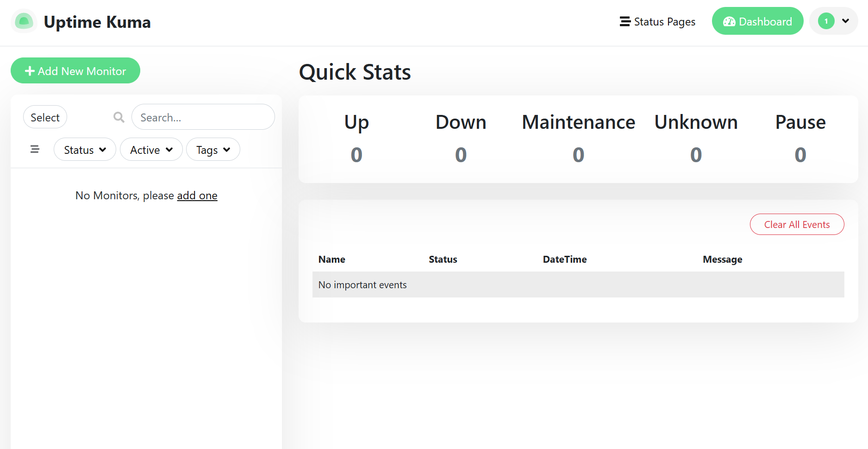Click the filter lines icon left of Status
Screen dimensions: 868x449
(x=35, y=149)
